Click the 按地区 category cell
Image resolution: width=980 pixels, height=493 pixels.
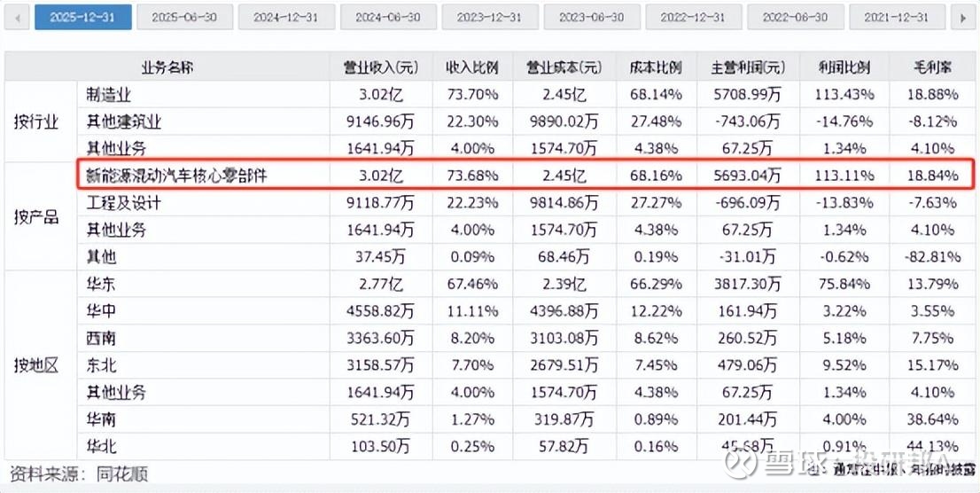coord(36,364)
